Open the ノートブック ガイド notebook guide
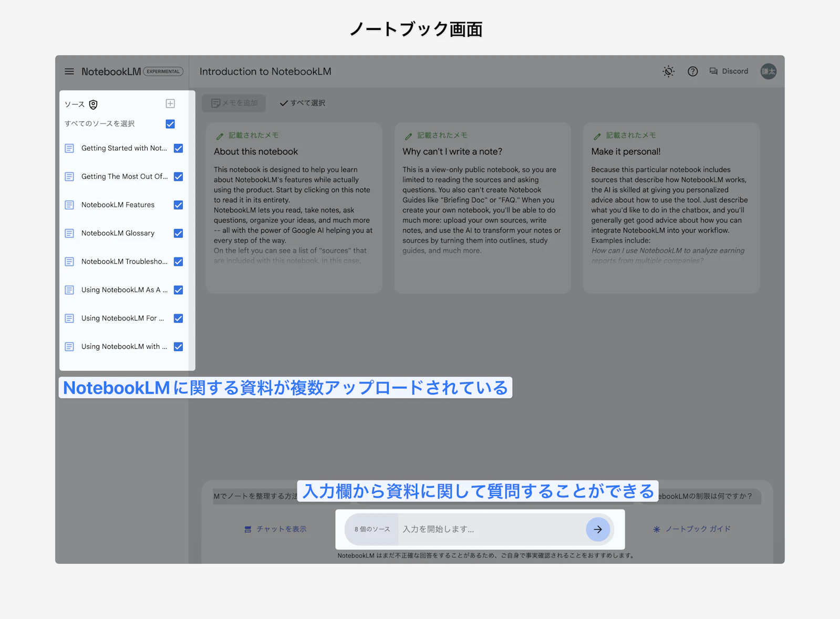Screen dimensions: 840x619 click(692, 529)
